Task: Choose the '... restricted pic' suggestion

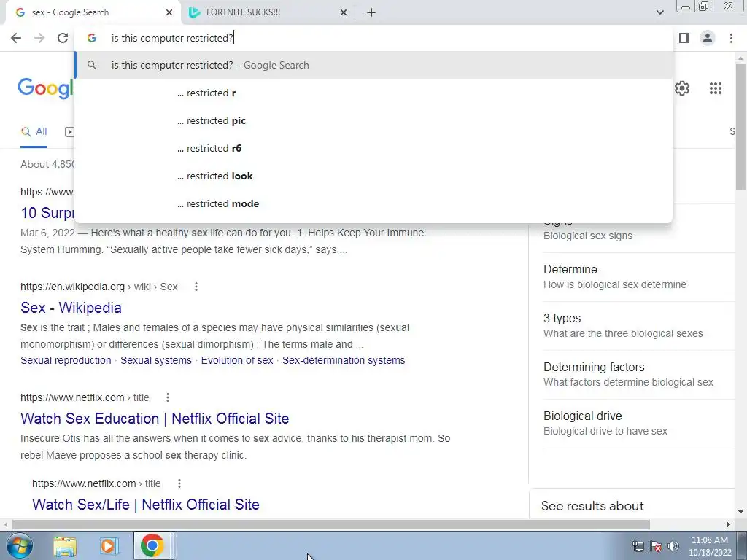Action: pos(373,120)
